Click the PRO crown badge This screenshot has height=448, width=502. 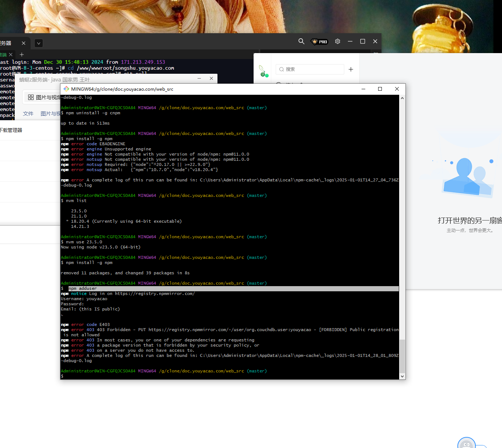coord(320,42)
